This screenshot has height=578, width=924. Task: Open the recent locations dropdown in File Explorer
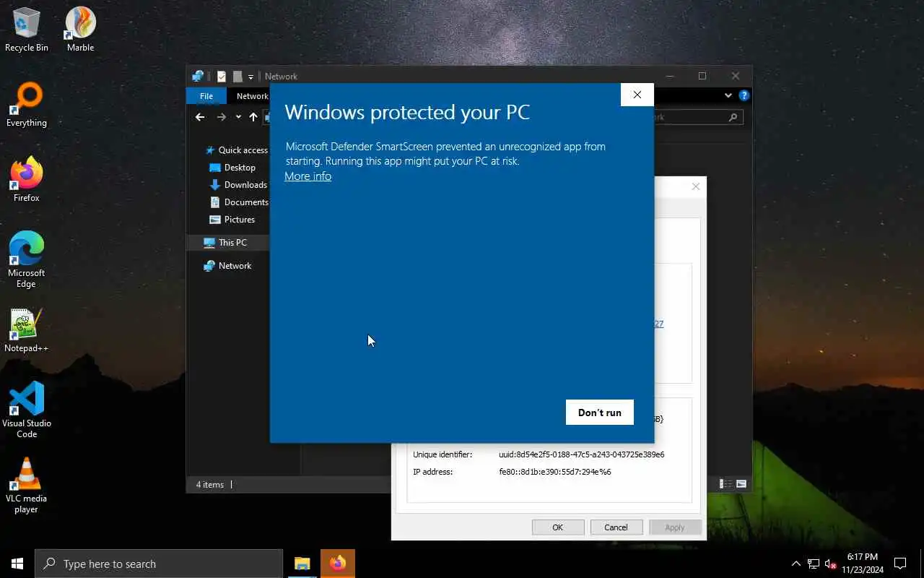click(238, 117)
